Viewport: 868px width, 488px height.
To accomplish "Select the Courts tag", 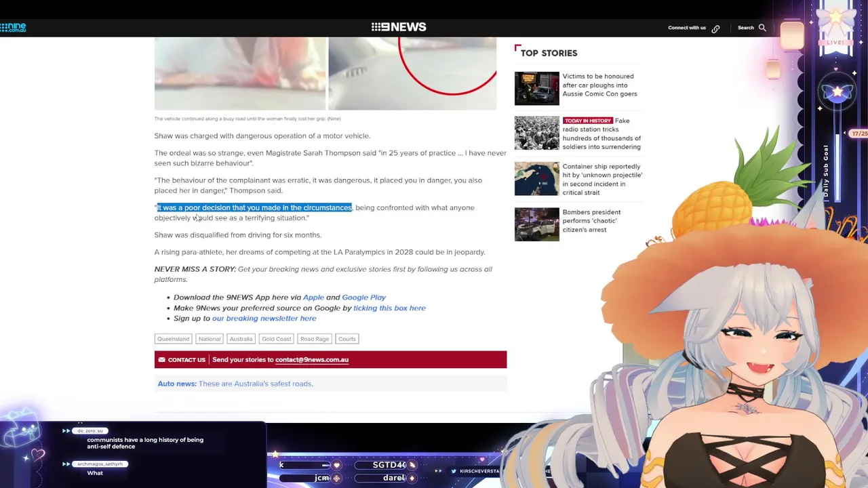I will [x=347, y=339].
